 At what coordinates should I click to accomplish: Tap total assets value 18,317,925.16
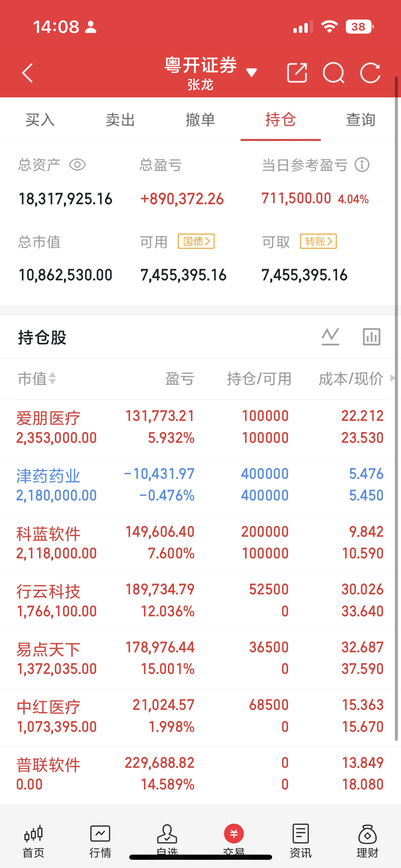pos(65,199)
